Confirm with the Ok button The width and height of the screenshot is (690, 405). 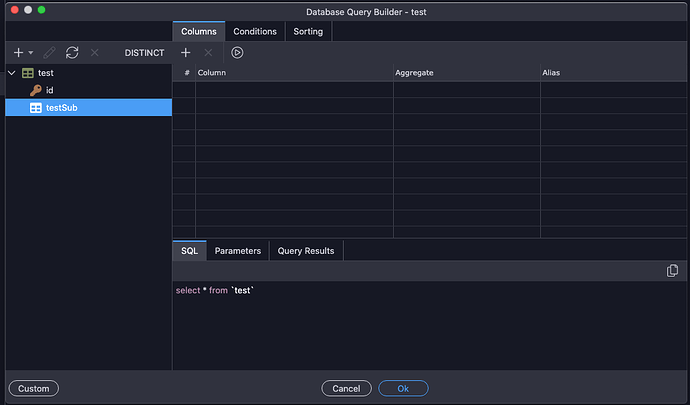[x=403, y=389]
